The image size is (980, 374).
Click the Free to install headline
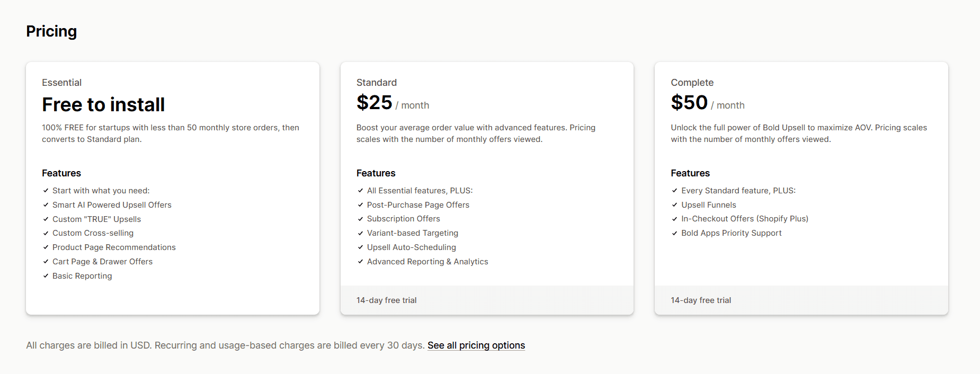[103, 104]
